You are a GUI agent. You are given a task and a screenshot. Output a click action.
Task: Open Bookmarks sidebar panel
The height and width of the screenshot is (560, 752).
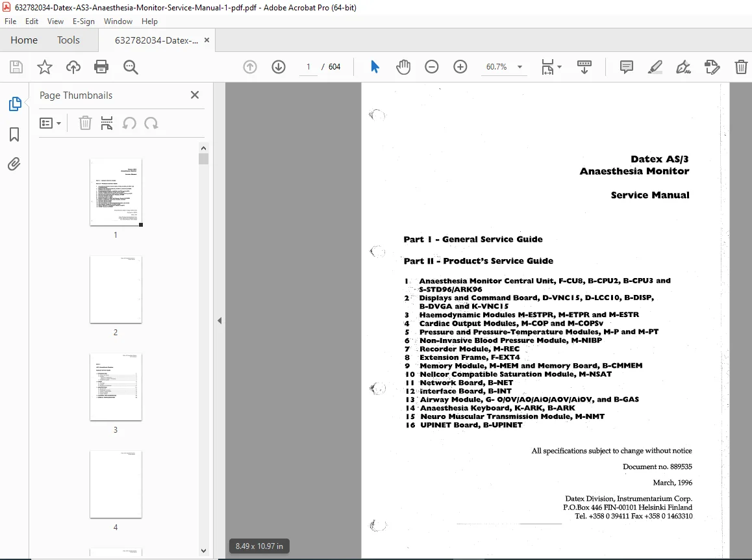(14, 134)
